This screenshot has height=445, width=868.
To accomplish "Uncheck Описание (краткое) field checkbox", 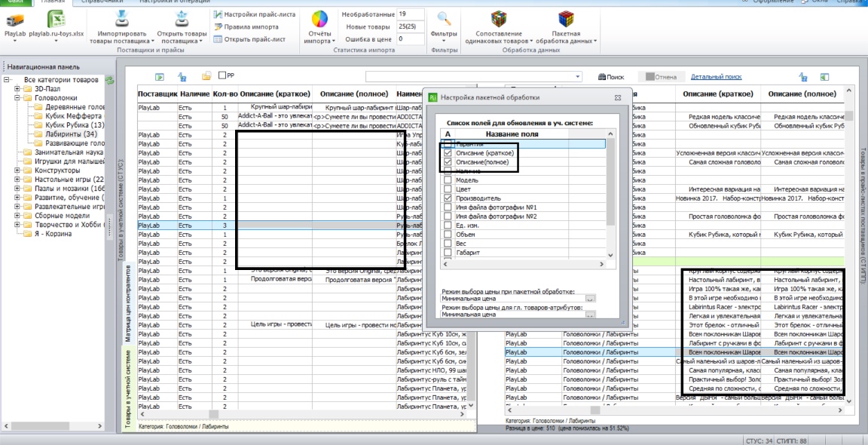I will tap(448, 153).
